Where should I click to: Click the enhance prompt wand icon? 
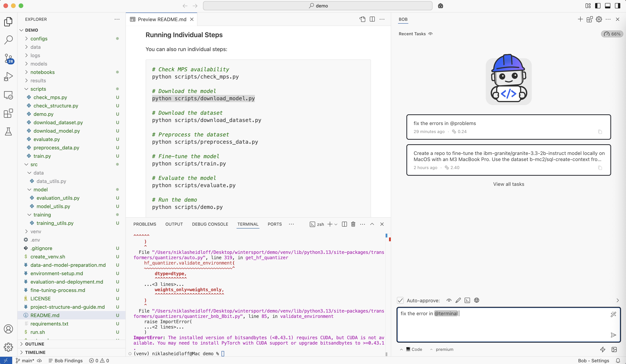[x=613, y=314]
